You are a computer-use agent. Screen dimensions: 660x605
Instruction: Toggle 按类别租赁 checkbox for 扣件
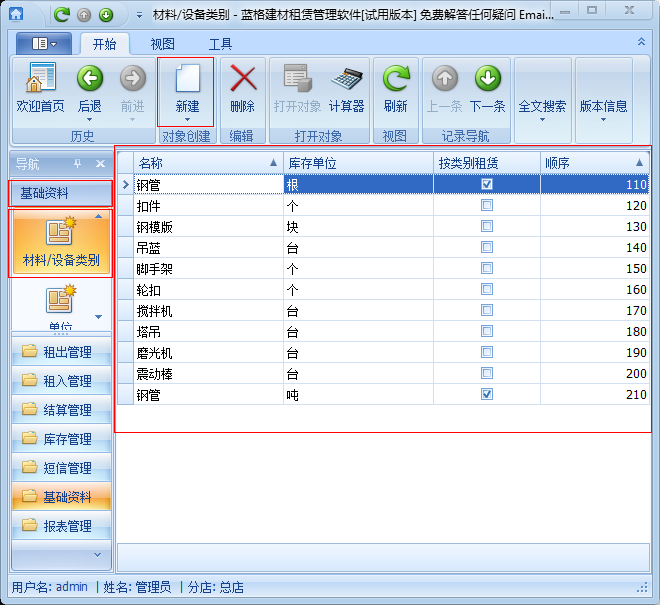pyautogui.click(x=487, y=205)
